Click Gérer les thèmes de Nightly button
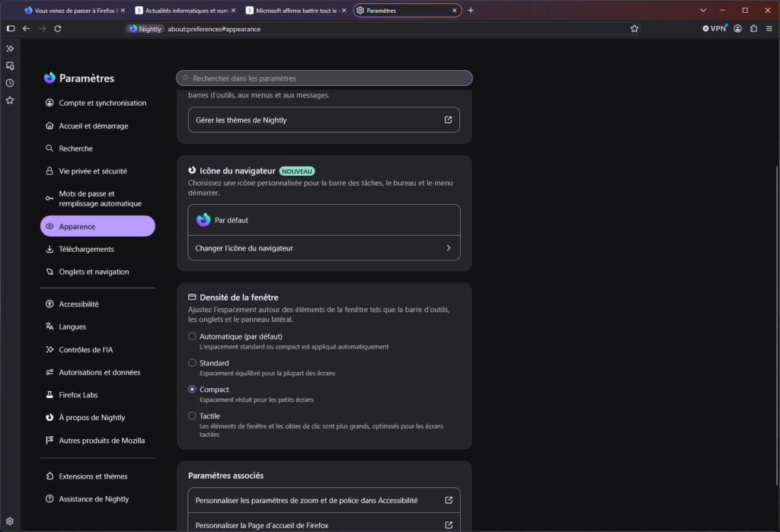Image resolution: width=780 pixels, height=532 pixels. coord(324,119)
